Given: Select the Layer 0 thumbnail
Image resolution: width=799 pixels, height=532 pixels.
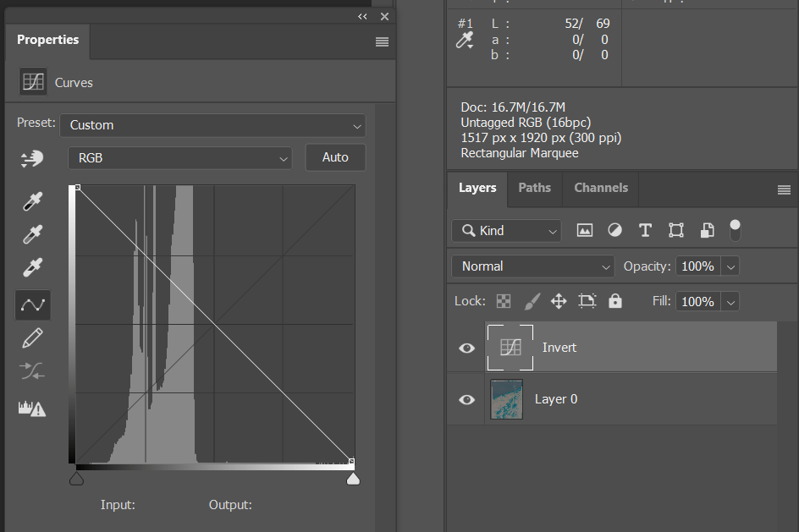Looking at the screenshot, I should coord(507,399).
